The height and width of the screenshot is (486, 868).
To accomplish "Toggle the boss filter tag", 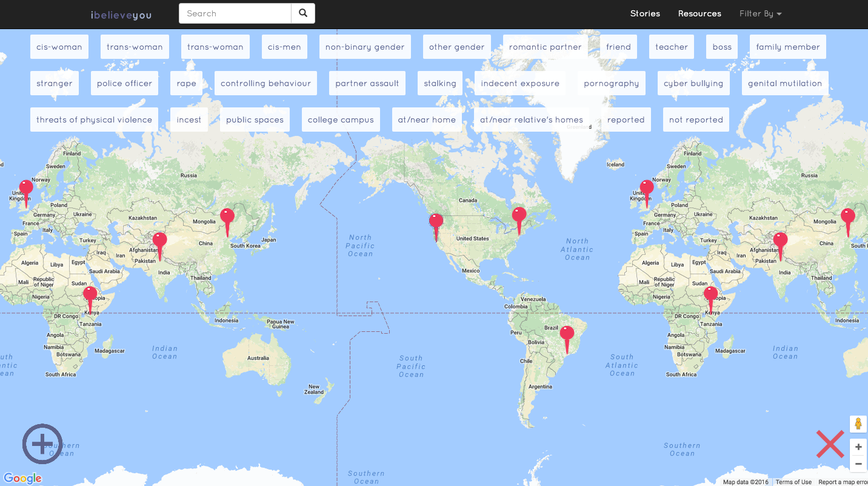I will (x=722, y=47).
